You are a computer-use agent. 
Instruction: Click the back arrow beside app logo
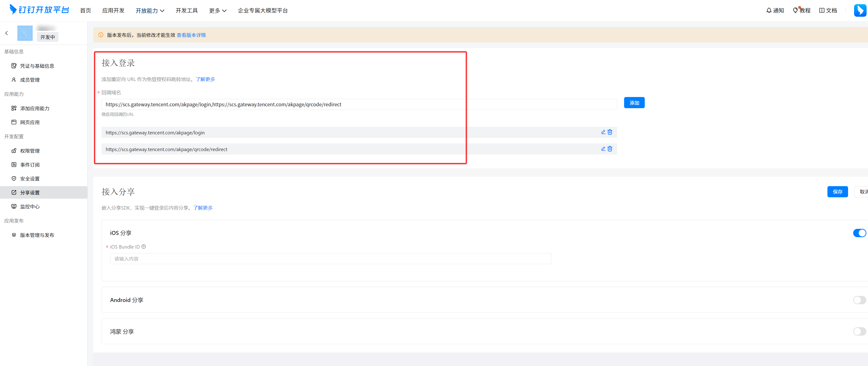coord(6,33)
